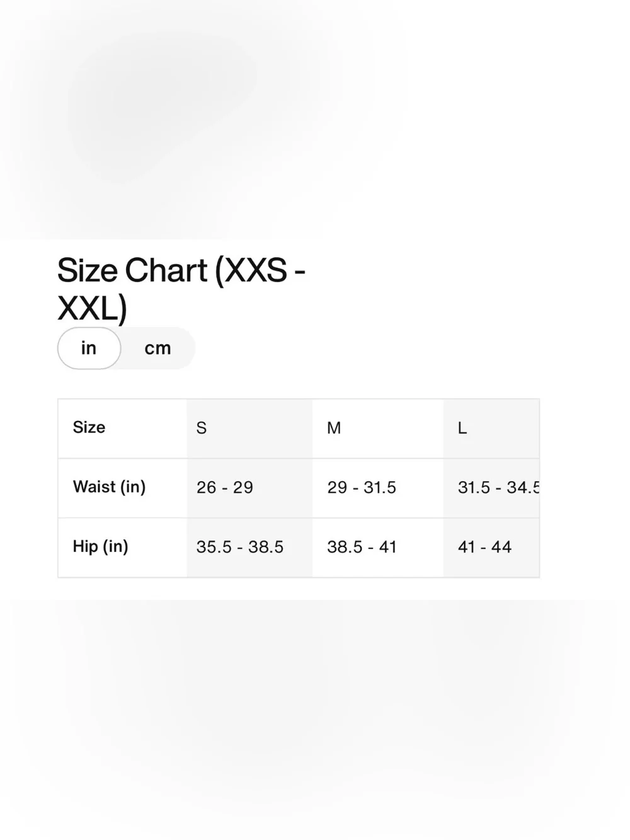Click the empty white space right of the heading
Image resolution: width=630 pixels, height=840 pixels.
pyautogui.click(x=466, y=289)
